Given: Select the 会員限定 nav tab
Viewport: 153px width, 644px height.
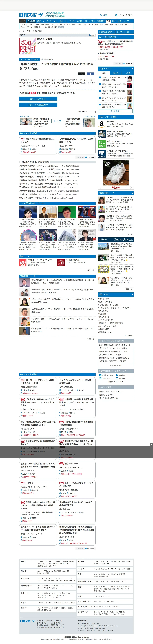Looking at the screenshot, I should (x=31, y=21).
